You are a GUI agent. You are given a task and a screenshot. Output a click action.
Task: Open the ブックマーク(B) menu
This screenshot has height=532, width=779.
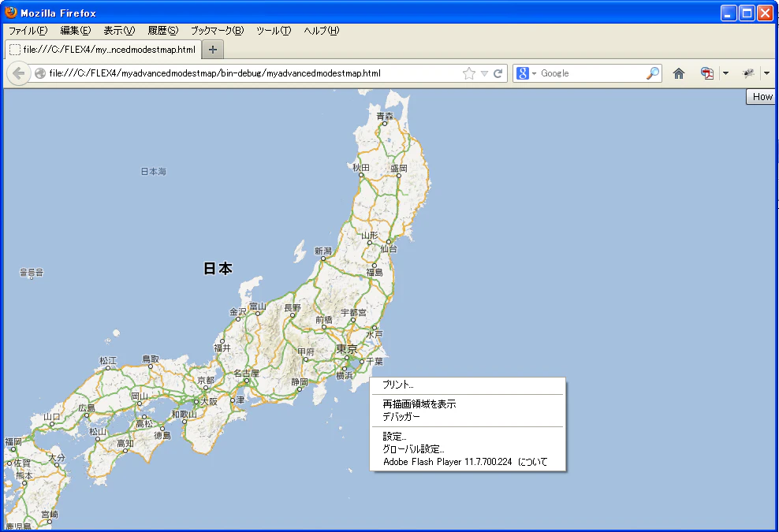pos(217,31)
